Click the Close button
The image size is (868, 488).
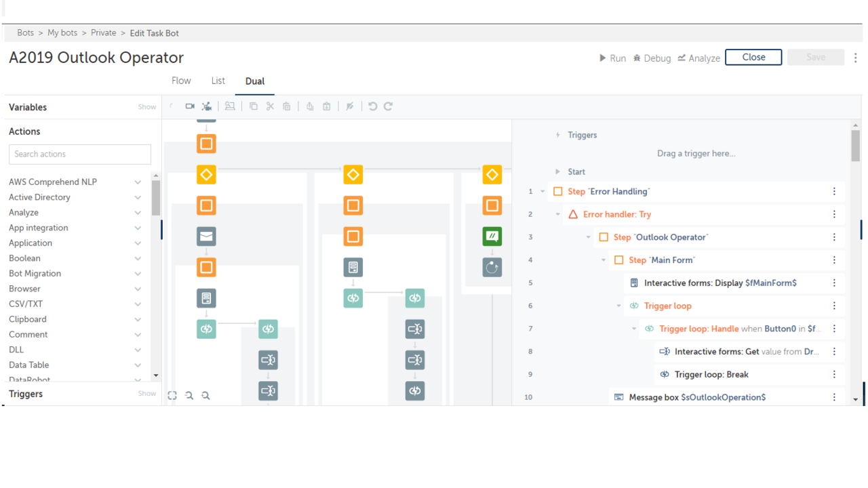point(753,58)
